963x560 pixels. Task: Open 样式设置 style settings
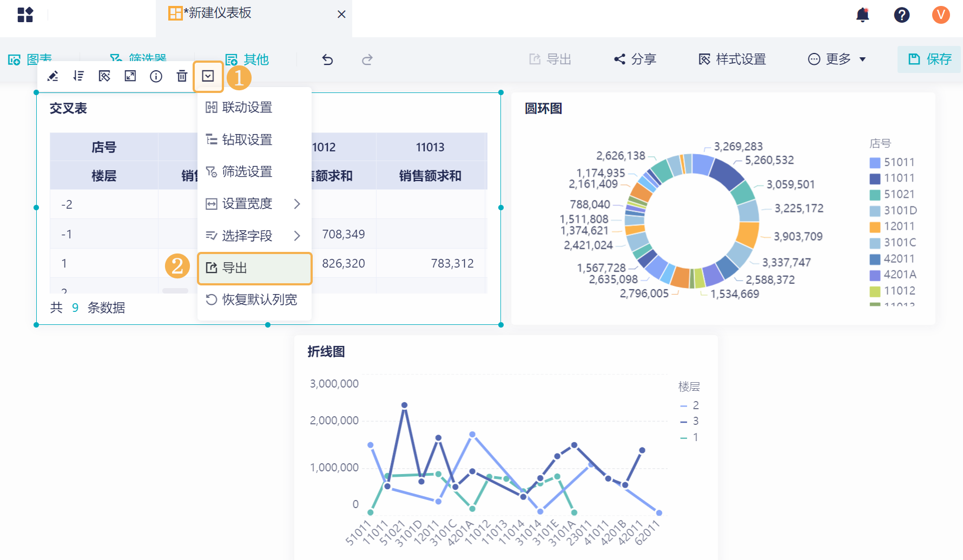point(732,59)
